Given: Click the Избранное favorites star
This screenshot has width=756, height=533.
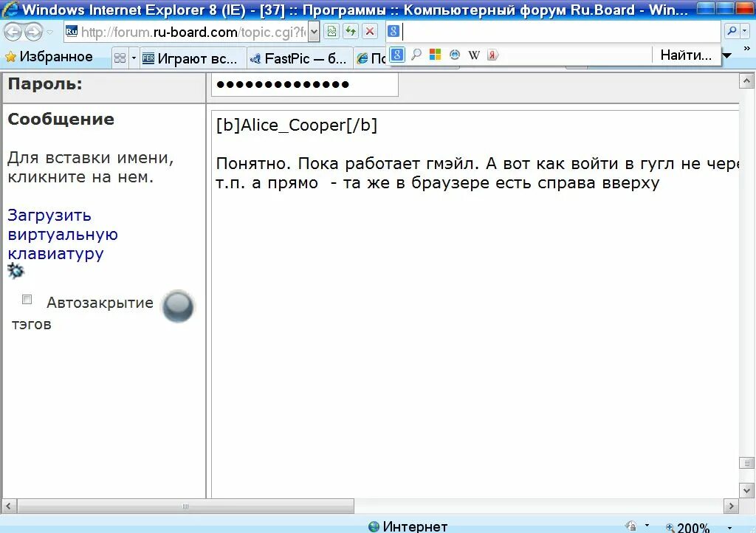Looking at the screenshot, I should (13, 56).
